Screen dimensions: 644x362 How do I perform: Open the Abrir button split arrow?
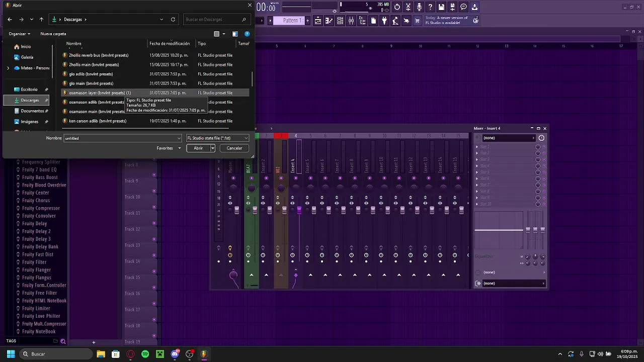point(213,148)
